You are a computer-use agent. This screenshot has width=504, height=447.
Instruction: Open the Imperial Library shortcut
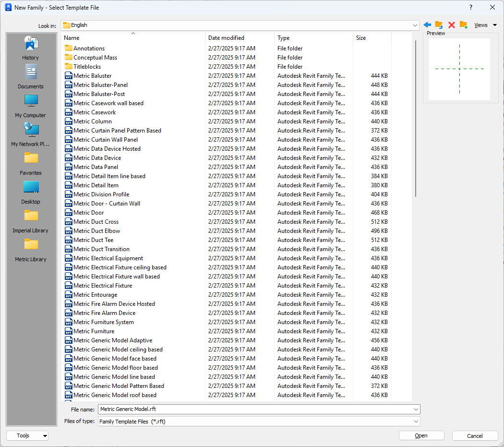point(31,221)
